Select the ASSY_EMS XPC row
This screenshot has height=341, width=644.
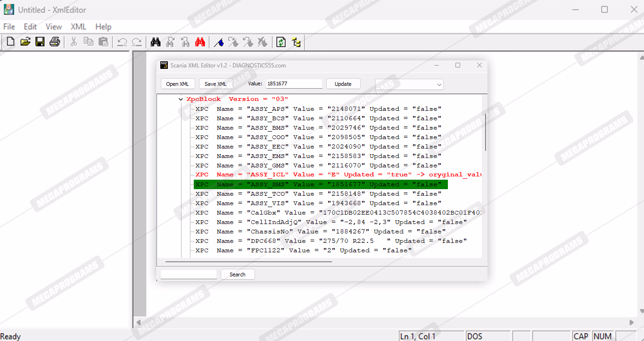point(319,156)
